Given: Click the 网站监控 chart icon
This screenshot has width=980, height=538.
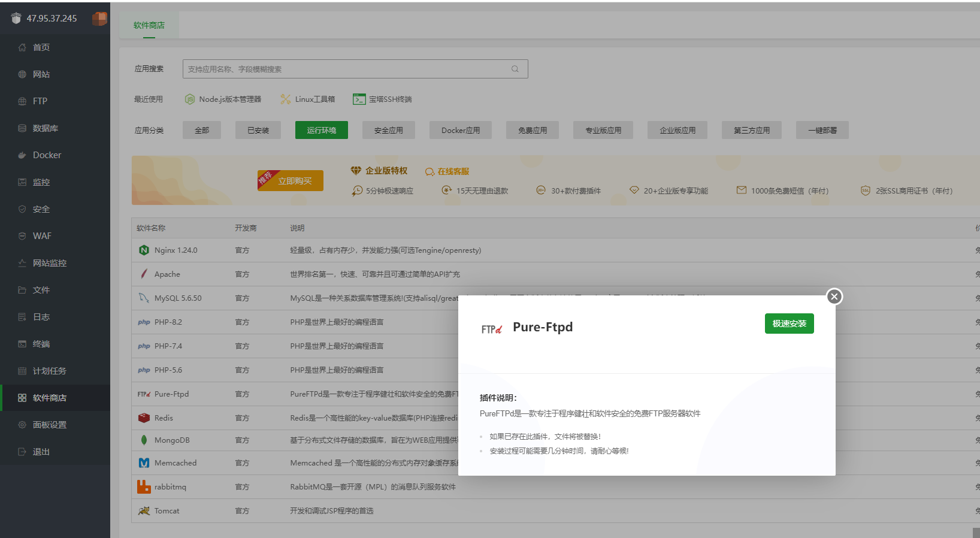Looking at the screenshot, I should (22, 263).
